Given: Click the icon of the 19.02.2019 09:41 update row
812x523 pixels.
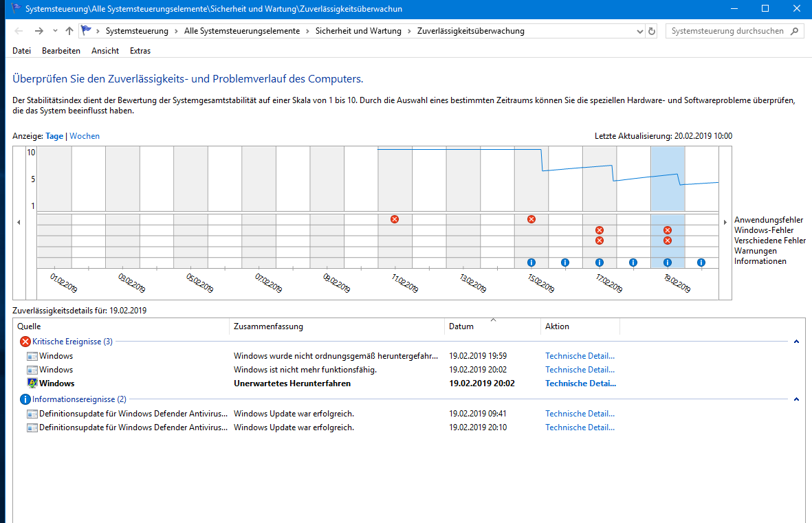Looking at the screenshot, I should pyautogui.click(x=32, y=414).
